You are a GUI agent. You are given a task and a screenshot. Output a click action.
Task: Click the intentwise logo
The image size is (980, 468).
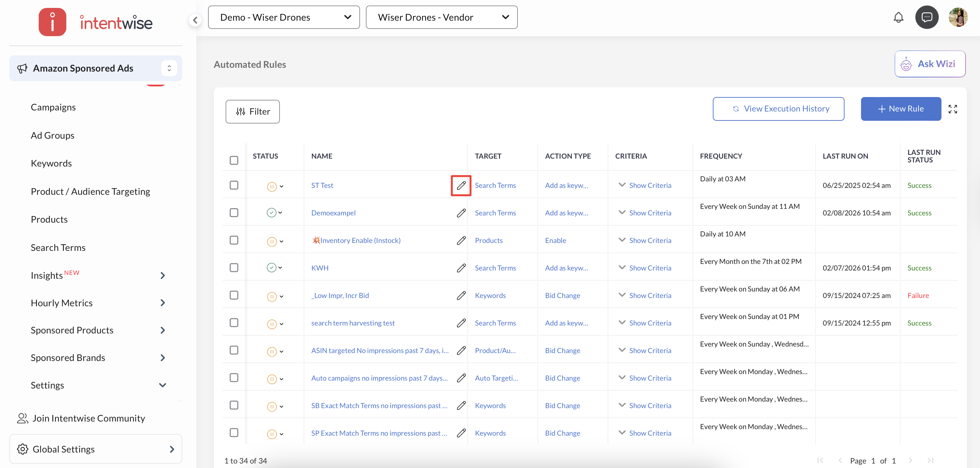coord(96,22)
